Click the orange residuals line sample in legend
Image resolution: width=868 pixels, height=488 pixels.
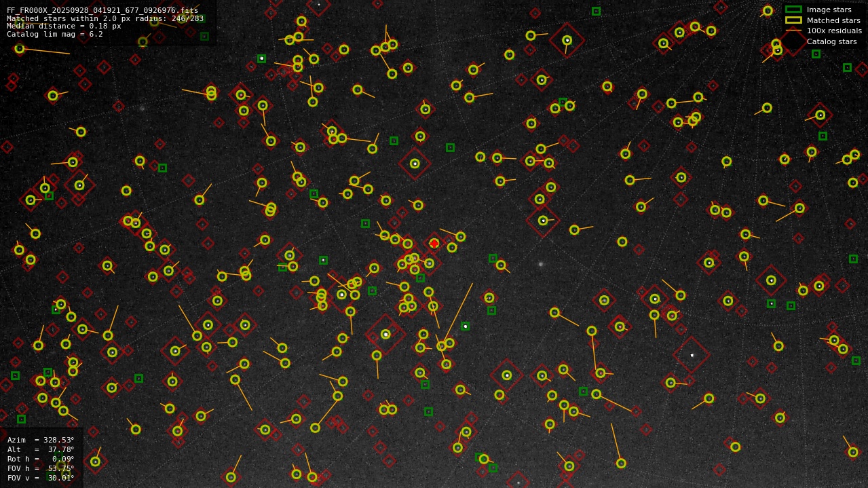793,31
